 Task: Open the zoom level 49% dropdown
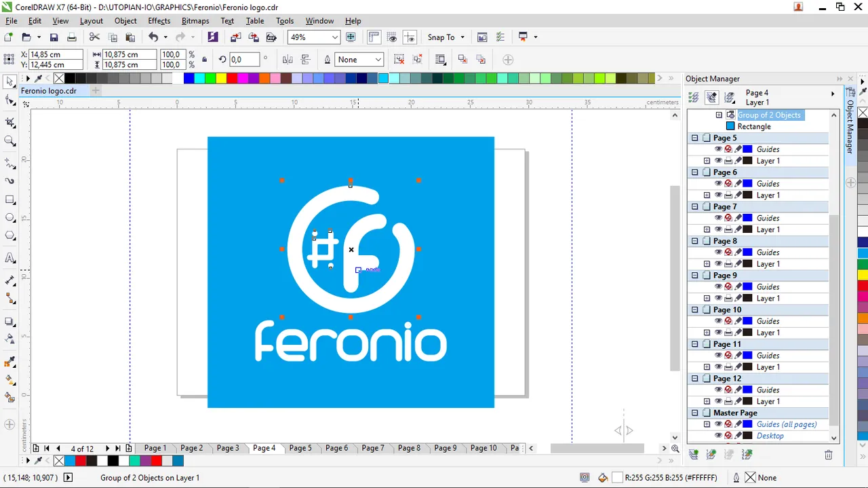[334, 37]
